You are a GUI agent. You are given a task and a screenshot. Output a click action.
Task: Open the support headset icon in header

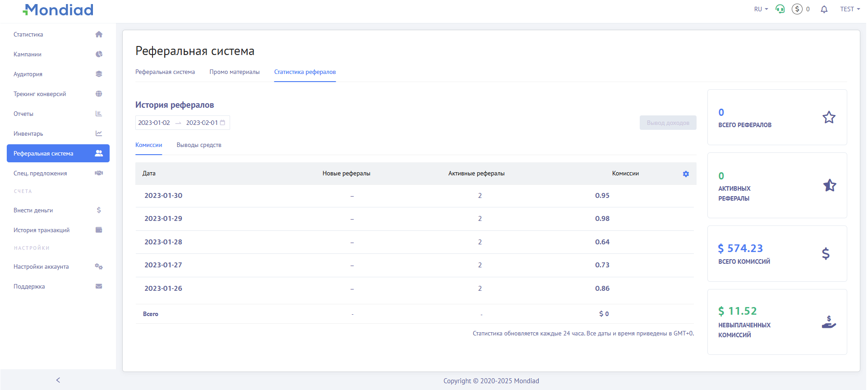tap(780, 9)
